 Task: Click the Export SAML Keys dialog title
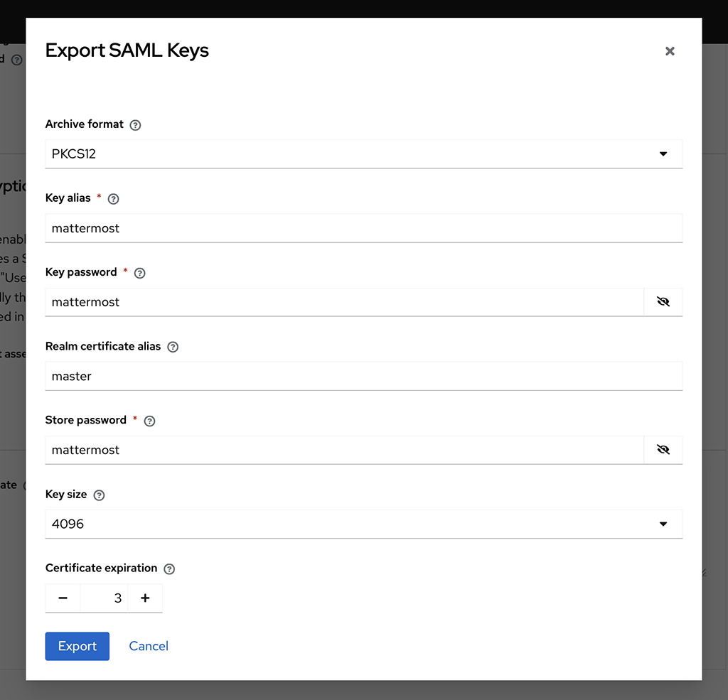pos(127,50)
